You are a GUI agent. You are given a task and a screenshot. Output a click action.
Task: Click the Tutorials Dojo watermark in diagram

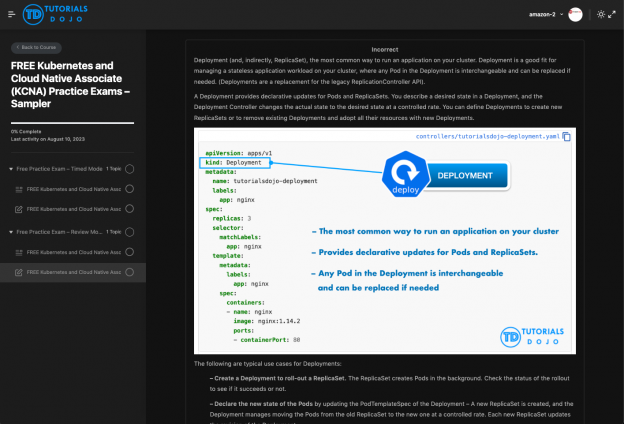(532, 336)
